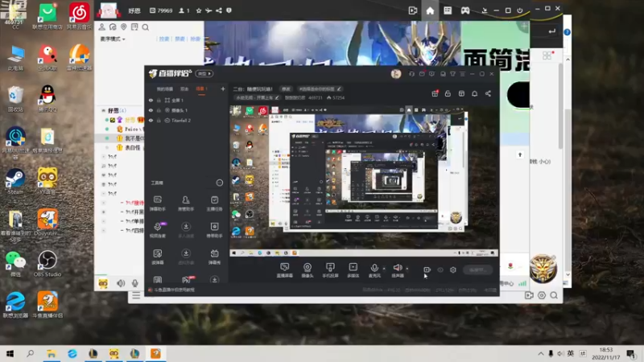Open OBS Studio desktop shortcut

47,263
